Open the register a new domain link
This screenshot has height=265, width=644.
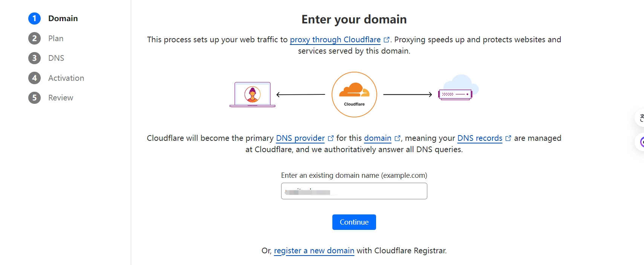(314, 251)
